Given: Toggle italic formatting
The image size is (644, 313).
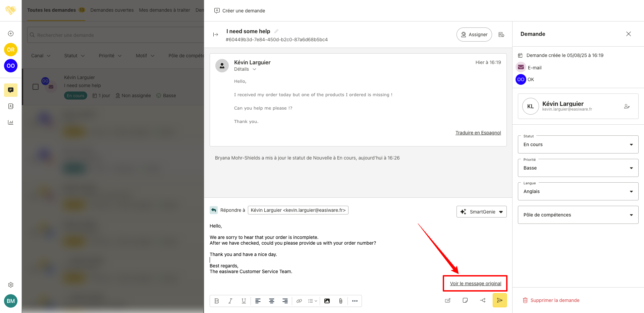Looking at the screenshot, I should 230,301.
